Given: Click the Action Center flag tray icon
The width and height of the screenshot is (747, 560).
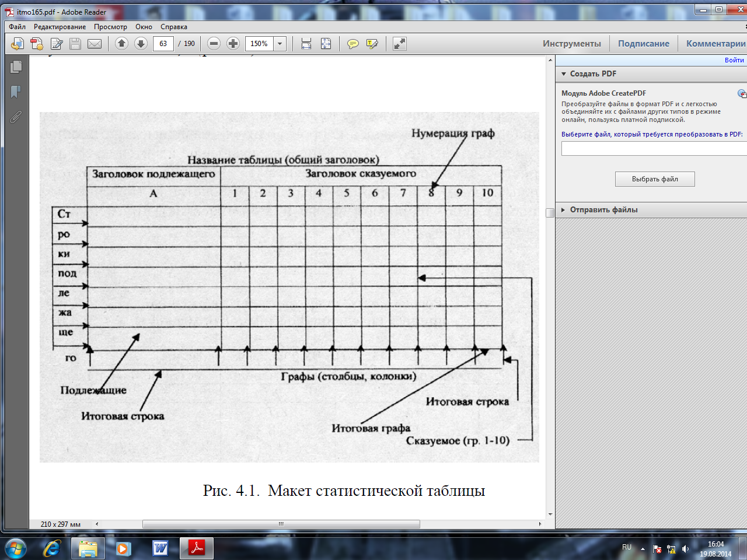Looking at the screenshot, I should click(x=657, y=549).
